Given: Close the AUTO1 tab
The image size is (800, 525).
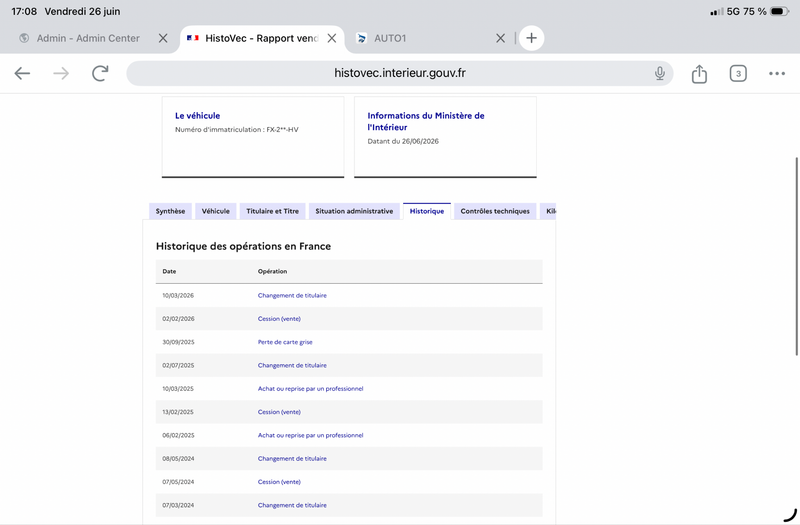Looking at the screenshot, I should coord(501,38).
